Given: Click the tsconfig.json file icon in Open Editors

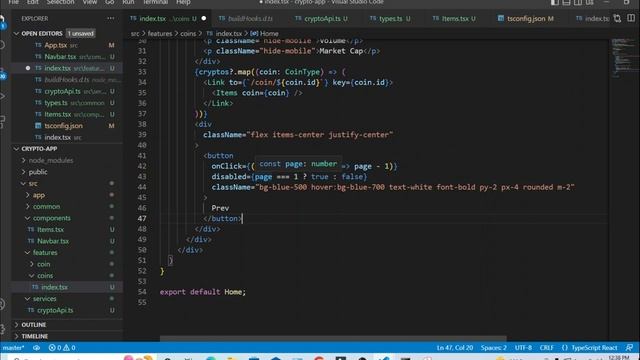Looking at the screenshot, I should [x=38, y=126].
